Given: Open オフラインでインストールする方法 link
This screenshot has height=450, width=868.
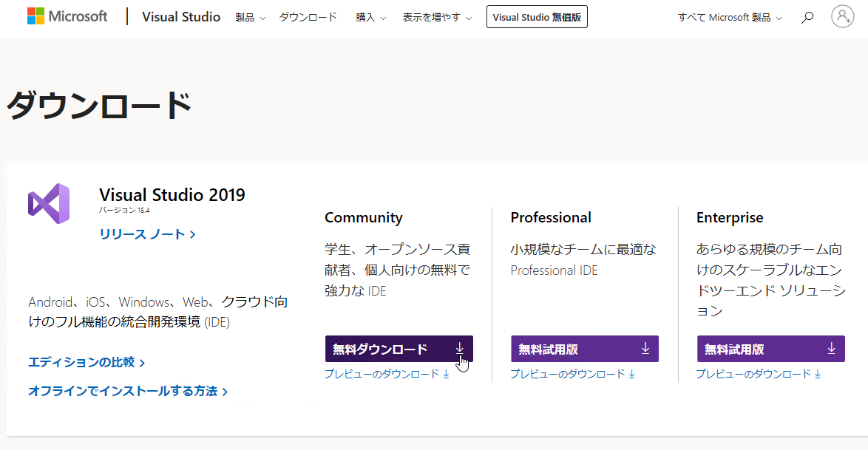Looking at the screenshot, I should [128, 391].
